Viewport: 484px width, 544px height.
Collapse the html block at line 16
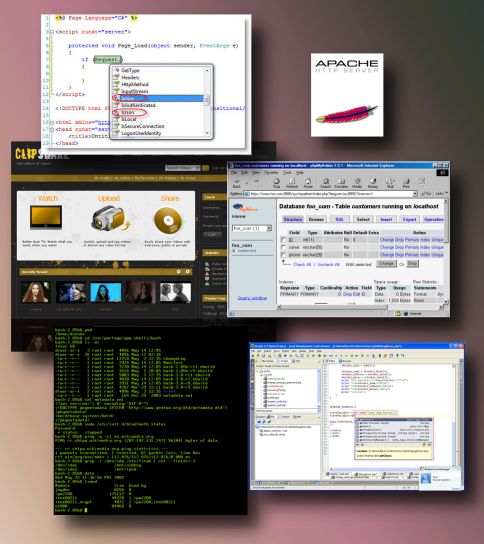52,122
